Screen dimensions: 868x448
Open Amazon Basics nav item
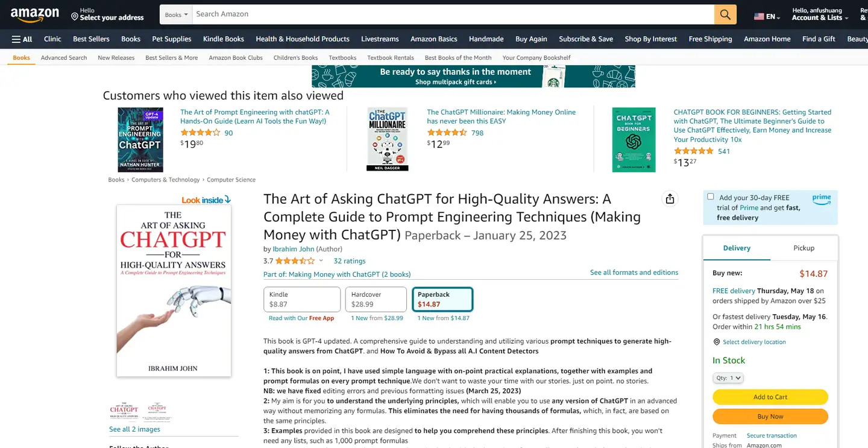coord(434,39)
